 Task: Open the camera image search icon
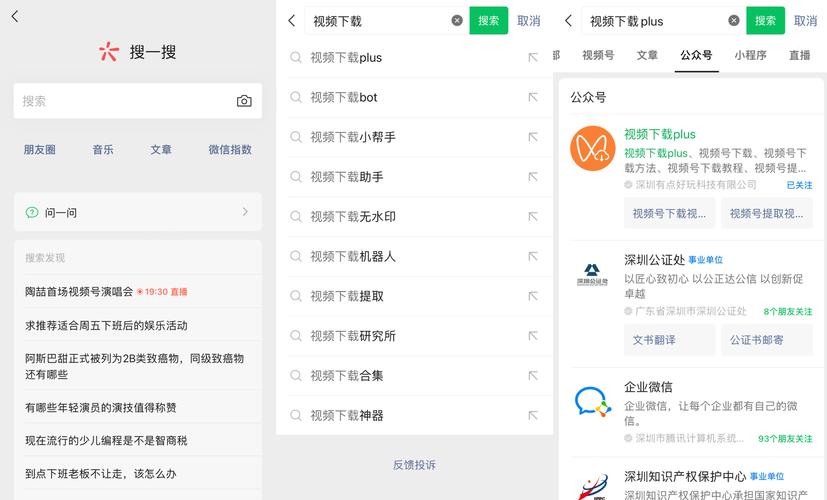click(x=244, y=101)
